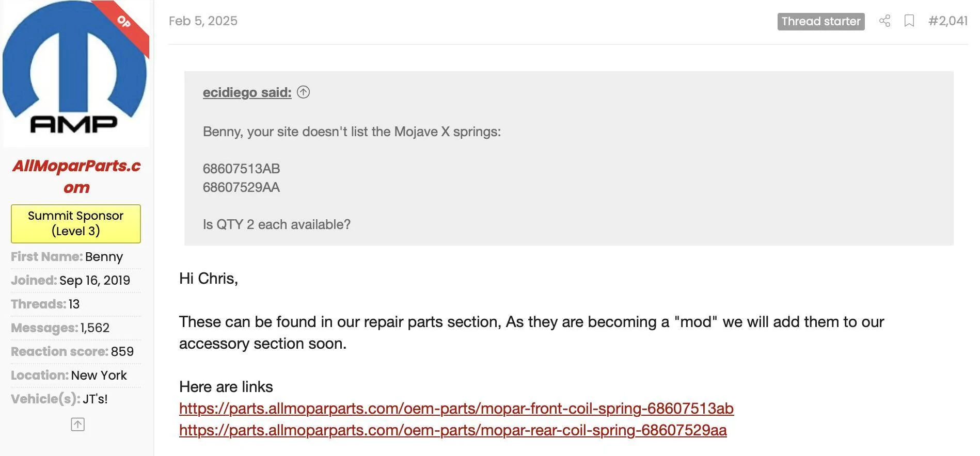
Task: Click the quoted text block to expand
Action: tap(569, 158)
